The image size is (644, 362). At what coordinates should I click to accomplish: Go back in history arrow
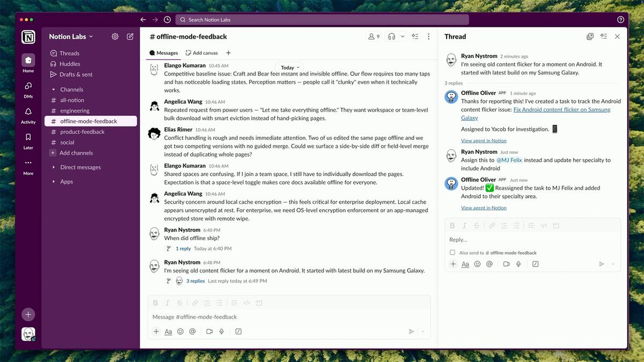click(x=143, y=19)
